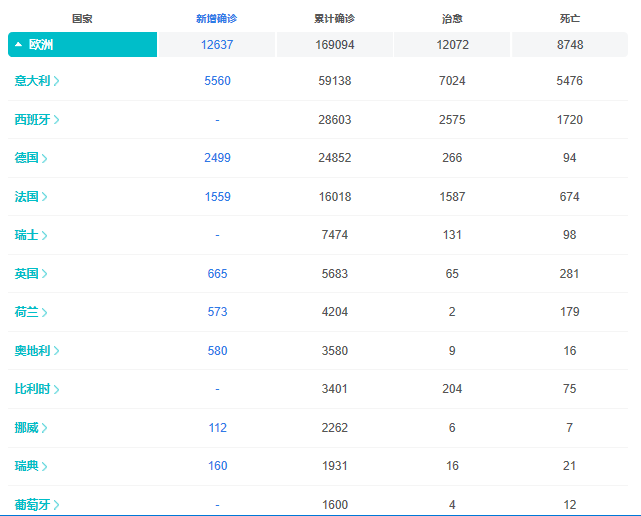Select Europe deaths value 8748
This screenshot has width=641, height=516.
pyautogui.click(x=570, y=45)
